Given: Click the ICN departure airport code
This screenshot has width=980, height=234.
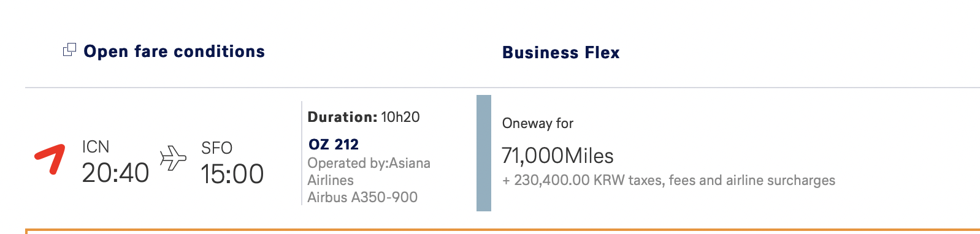Looking at the screenshot, I should pyautogui.click(x=96, y=147).
